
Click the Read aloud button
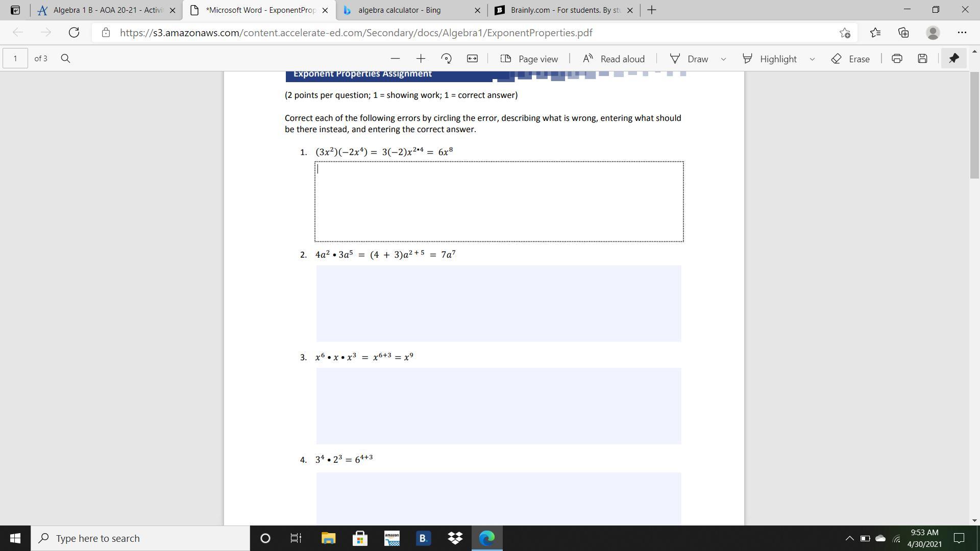tap(614, 59)
